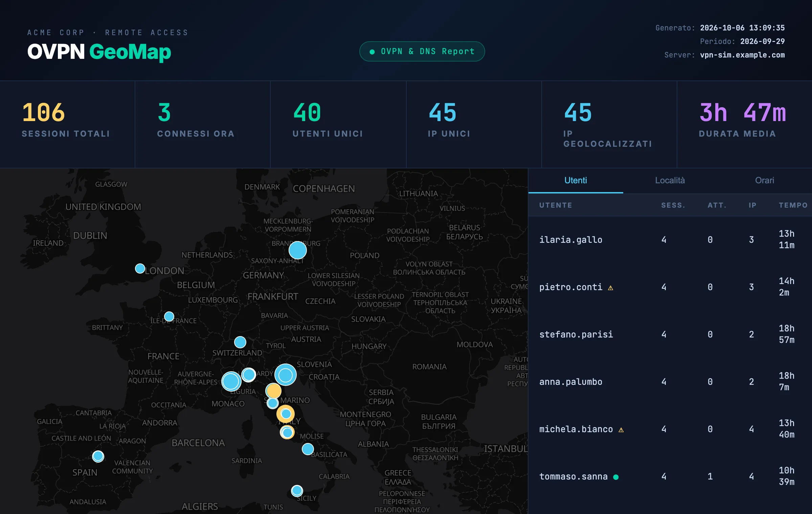Viewport: 812px width, 514px height.
Task: Click the UTENTE column header
Action: click(x=556, y=205)
